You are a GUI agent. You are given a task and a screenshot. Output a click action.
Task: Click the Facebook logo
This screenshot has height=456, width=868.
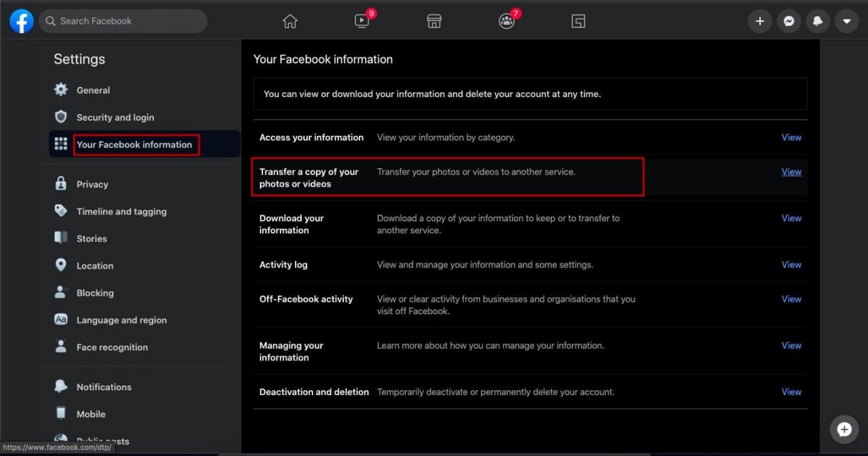coord(22,21)
